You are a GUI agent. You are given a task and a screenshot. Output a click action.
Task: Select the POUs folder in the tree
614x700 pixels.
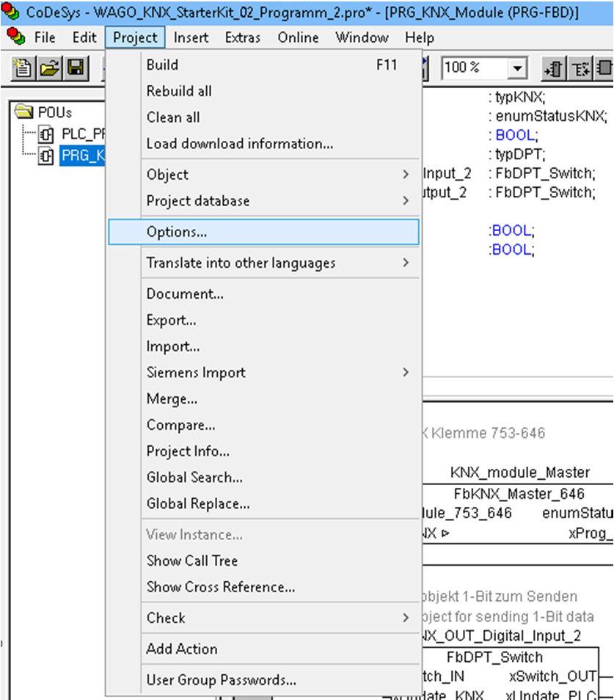[43, 112]
